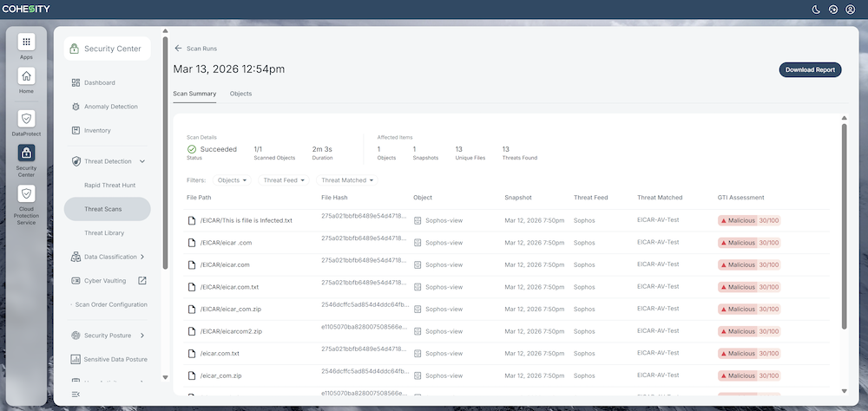
Task: Open Scan Order Configuration
Action: (111, 304)
